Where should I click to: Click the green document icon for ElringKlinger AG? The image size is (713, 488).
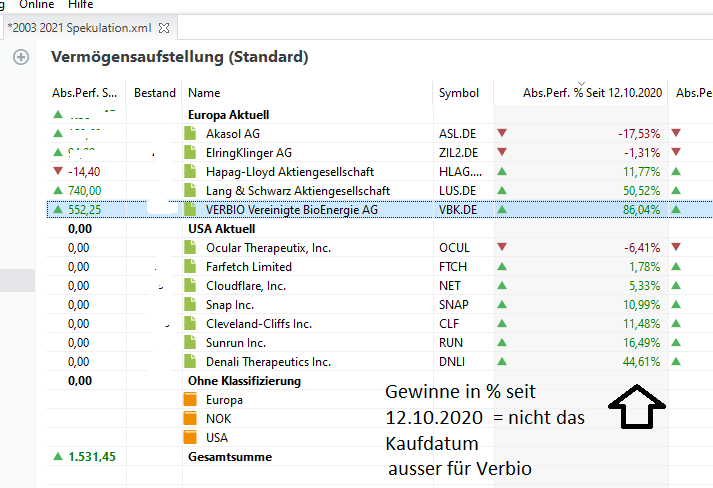[192, 153]
